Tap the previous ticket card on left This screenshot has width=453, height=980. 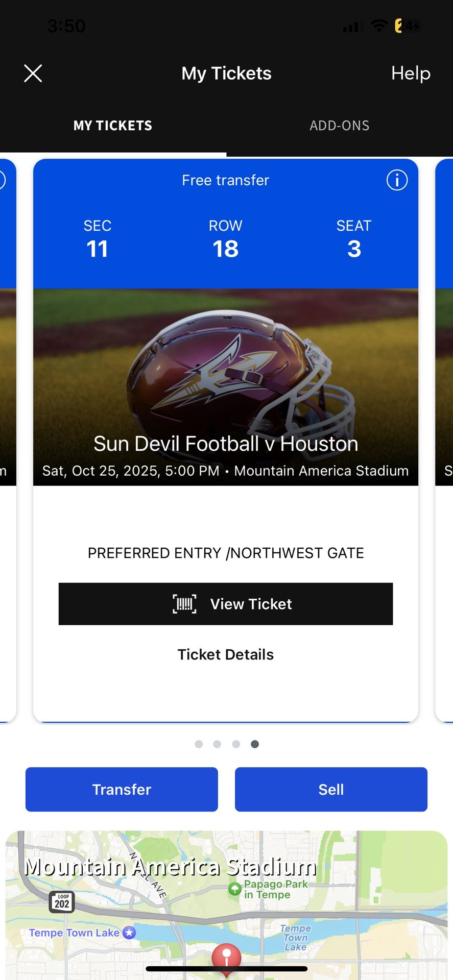click(x=7, y=439)
